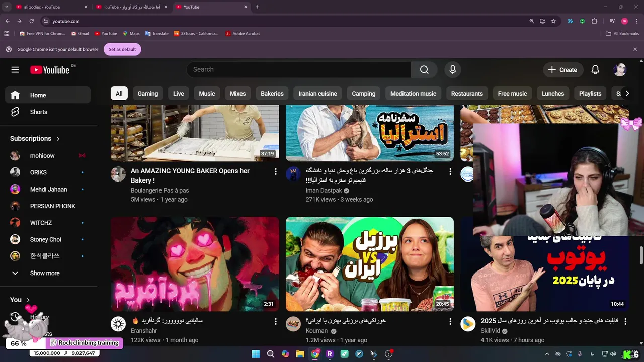The image size is (644, 362).
Task: Click the Create button
Action: coord(563,70)
